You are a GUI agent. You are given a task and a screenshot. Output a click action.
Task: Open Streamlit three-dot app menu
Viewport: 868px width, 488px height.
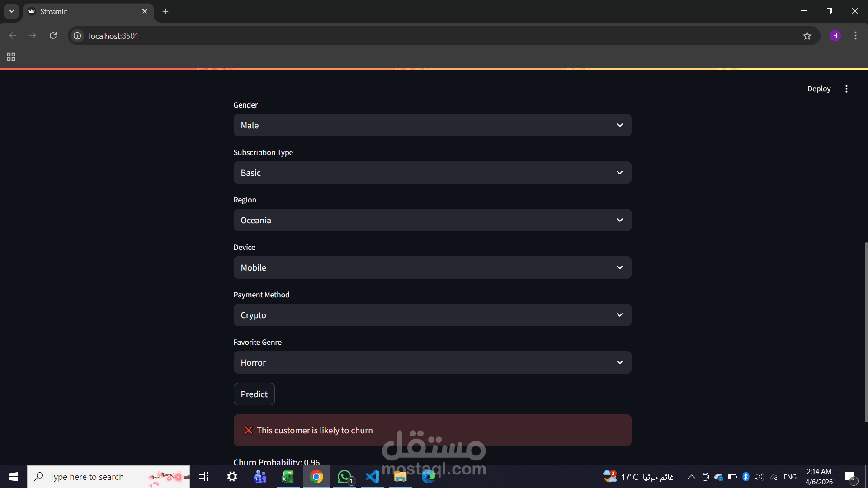coord(846,89)
